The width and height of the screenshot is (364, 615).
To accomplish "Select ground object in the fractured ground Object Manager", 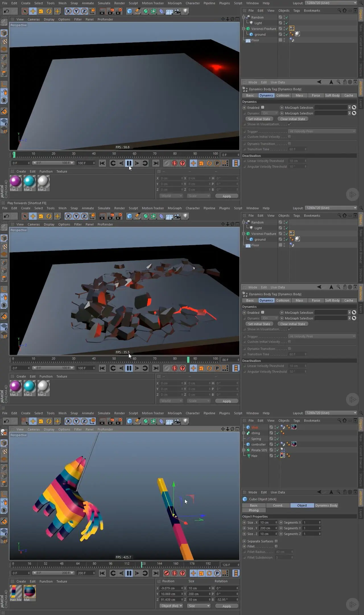I will 260,239.
